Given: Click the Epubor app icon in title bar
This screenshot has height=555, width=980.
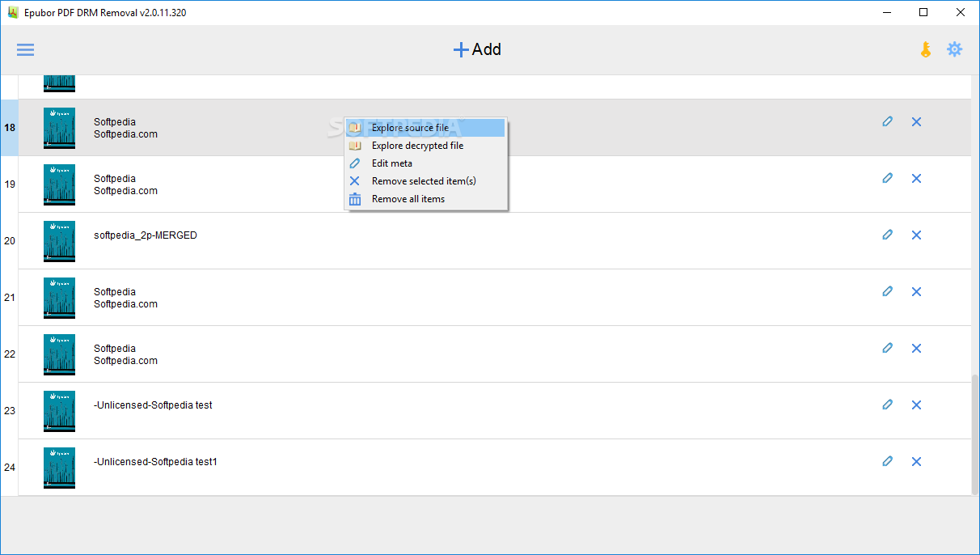Looking at the screenshot, I should click(13, 12).
